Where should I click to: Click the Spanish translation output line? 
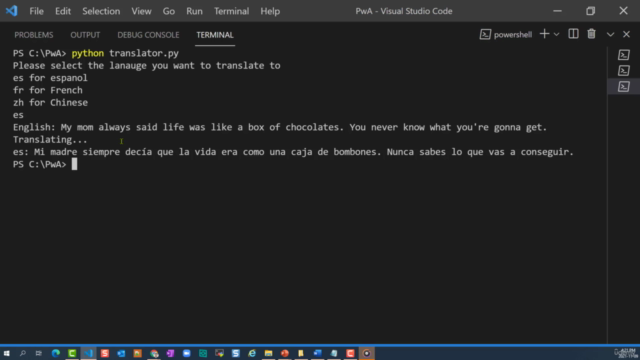click(293, 152)
